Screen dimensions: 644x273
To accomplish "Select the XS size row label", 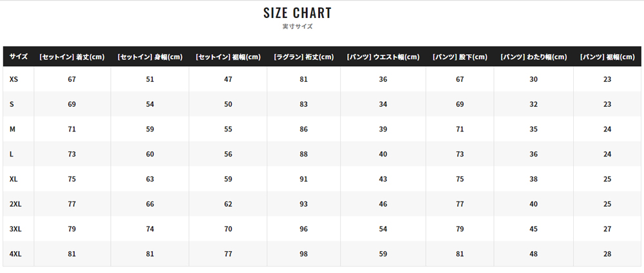I will coord(14,79).
